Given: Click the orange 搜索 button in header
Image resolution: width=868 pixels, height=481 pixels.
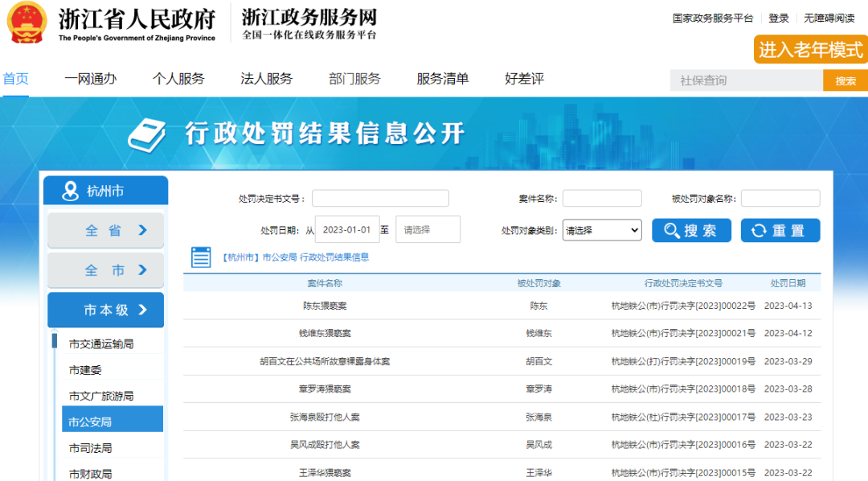Looking at the screenshot, I should pos(845,81).
